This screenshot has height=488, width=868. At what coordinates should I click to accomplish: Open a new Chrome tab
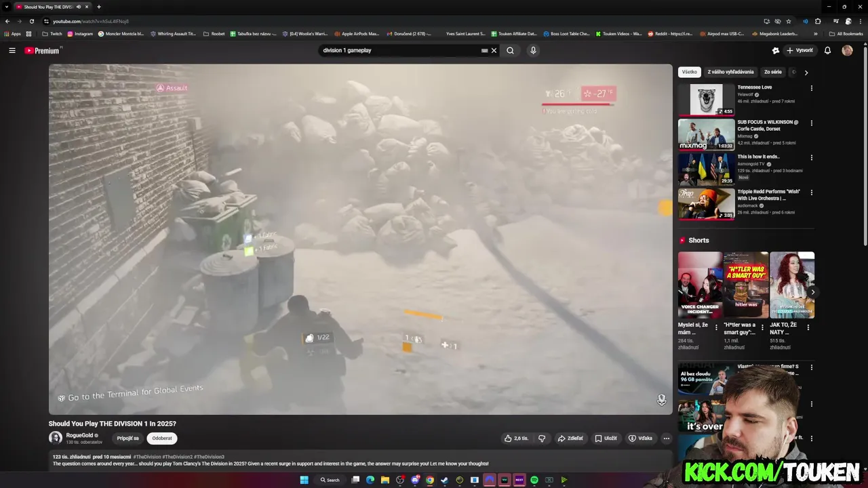pos(99,7)
